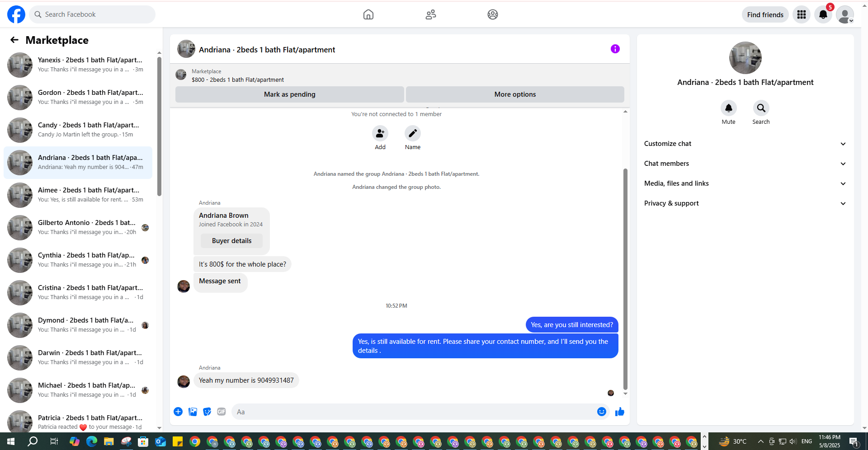Open Microsoft Copilot from the taskbar
Image resolution: width=868 pixels, height=450 pixels.
(75, 441)
